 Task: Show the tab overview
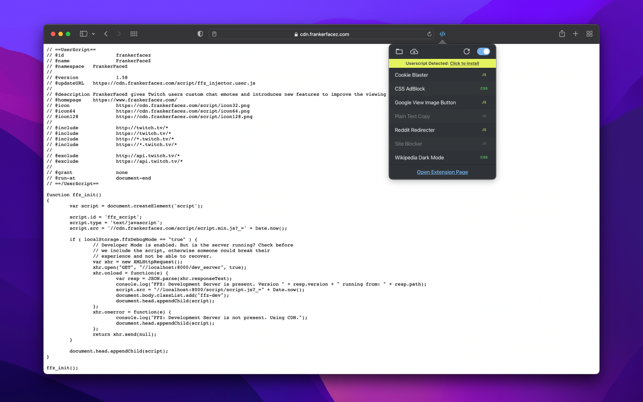pos(589,34)
